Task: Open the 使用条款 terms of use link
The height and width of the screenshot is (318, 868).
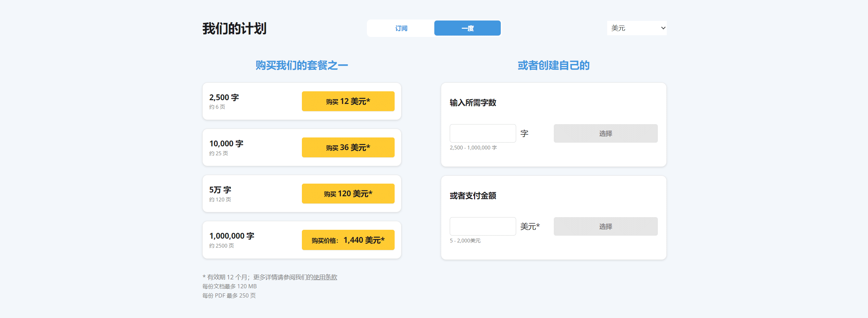Action: pyautogui.click(x=325, y=277)
